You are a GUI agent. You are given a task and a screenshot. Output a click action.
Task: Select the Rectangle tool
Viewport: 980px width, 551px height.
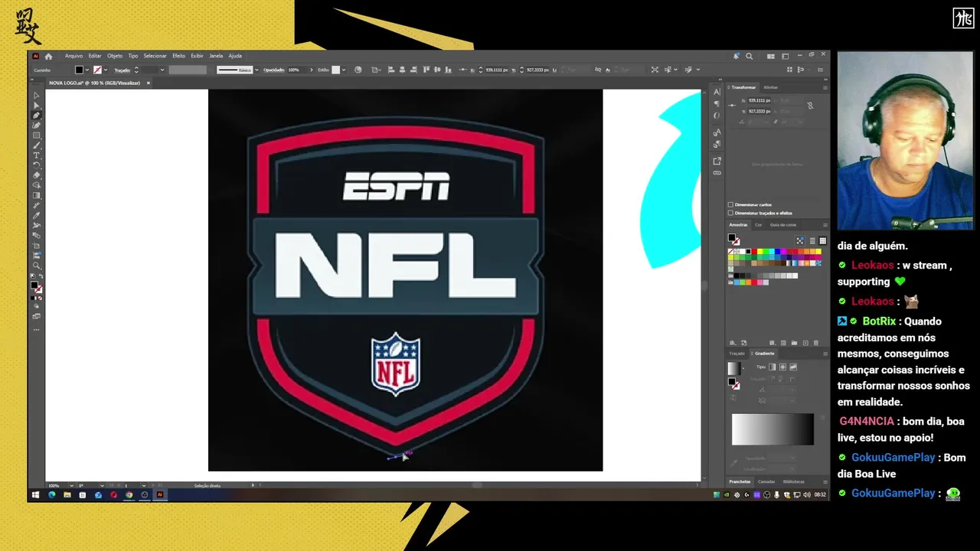click(x=36, y=135)
